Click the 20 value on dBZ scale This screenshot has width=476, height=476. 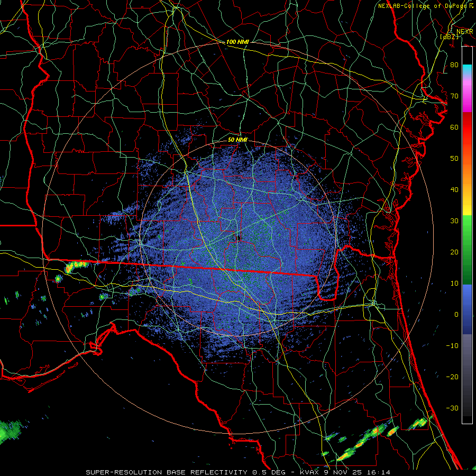pyautogui.click(x=454, y=252)
